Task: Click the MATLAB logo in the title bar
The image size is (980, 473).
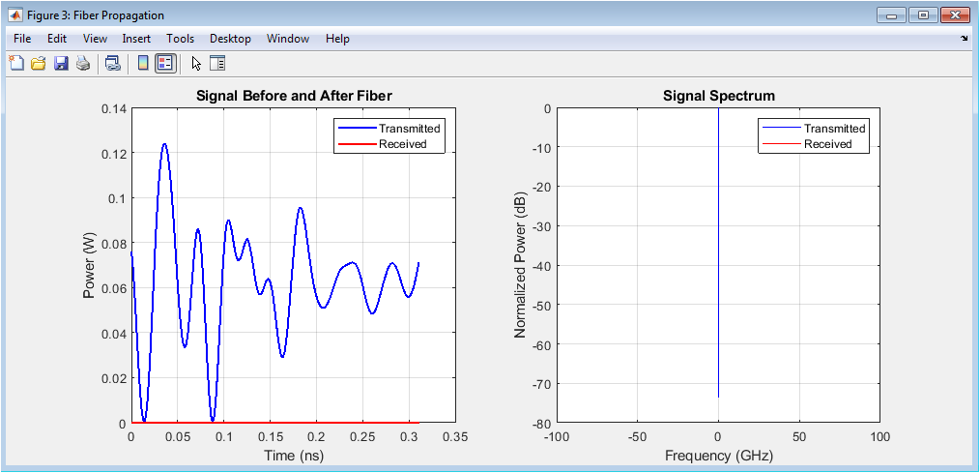Action: pyautogui.click(x=14, y=15)
